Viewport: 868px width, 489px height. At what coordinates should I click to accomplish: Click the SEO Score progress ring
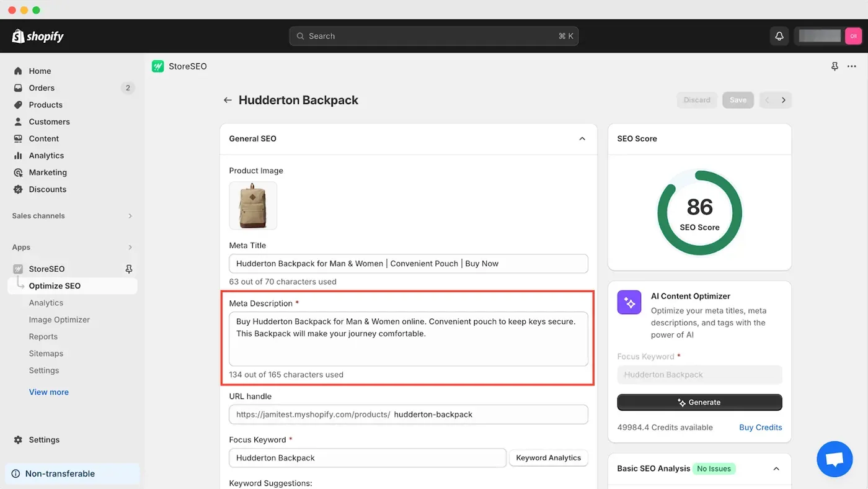point(699,212)
